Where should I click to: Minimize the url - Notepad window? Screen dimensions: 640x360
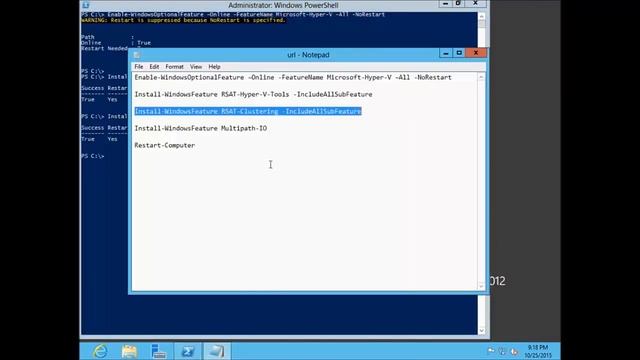(x=446, y=53)
